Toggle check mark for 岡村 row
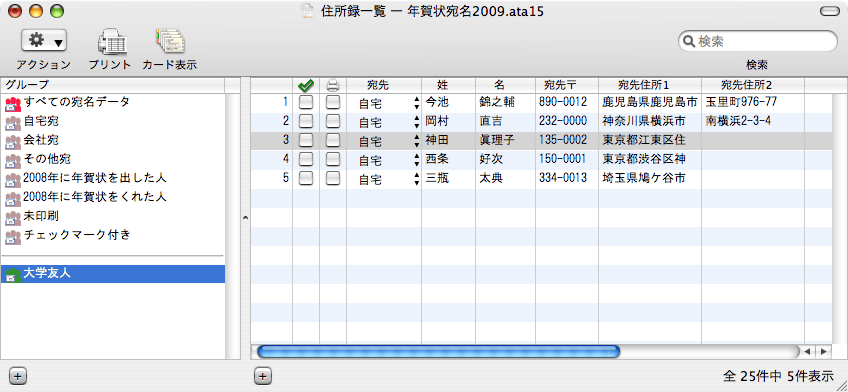This screenshot has height=392, width=848. 306,121
